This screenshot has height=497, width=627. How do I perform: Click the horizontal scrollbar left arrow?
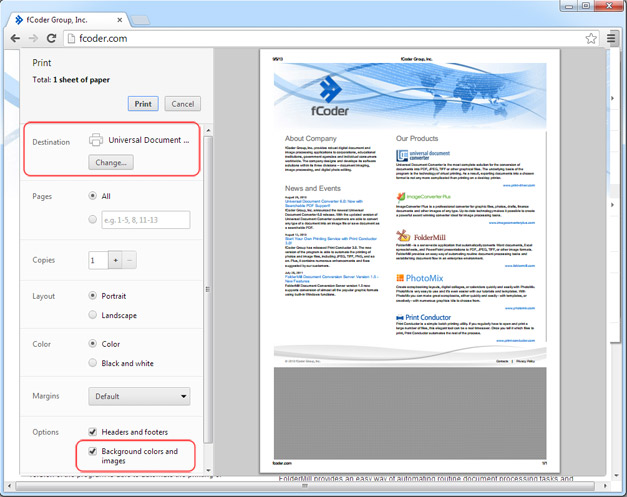click(9, 486)
